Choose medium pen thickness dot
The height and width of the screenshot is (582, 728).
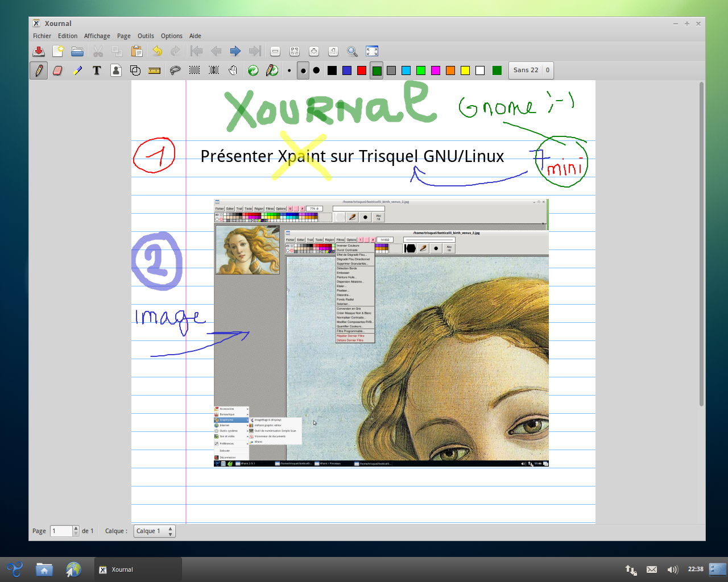(303, 70)
